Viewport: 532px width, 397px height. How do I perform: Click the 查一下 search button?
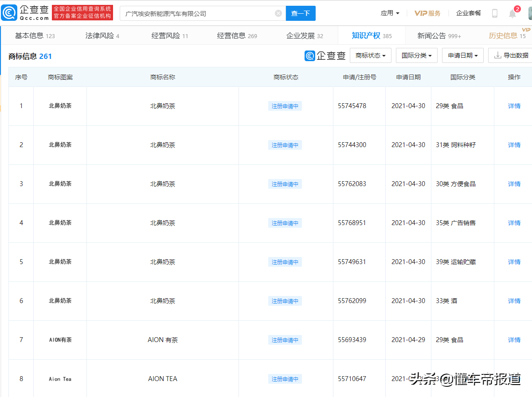301,13
